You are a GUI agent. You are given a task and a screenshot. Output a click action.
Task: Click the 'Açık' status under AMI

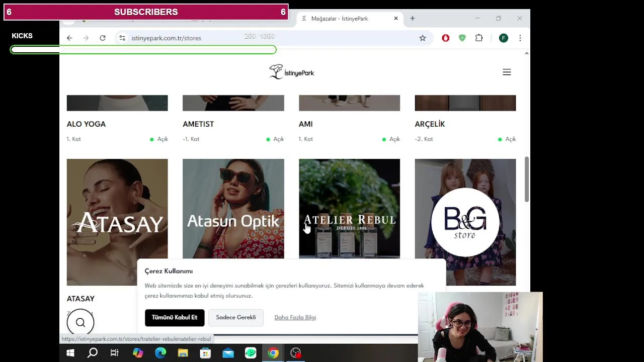coord(394,139)
